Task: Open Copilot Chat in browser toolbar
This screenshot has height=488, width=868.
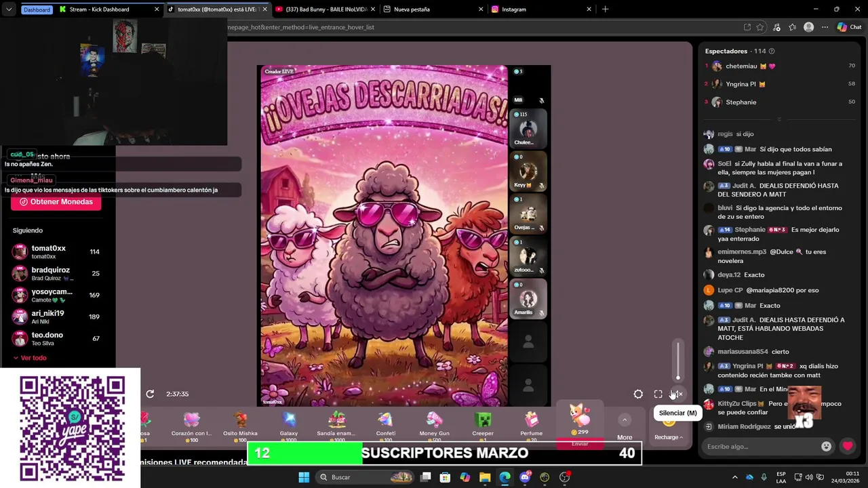Action: (849, 27)
